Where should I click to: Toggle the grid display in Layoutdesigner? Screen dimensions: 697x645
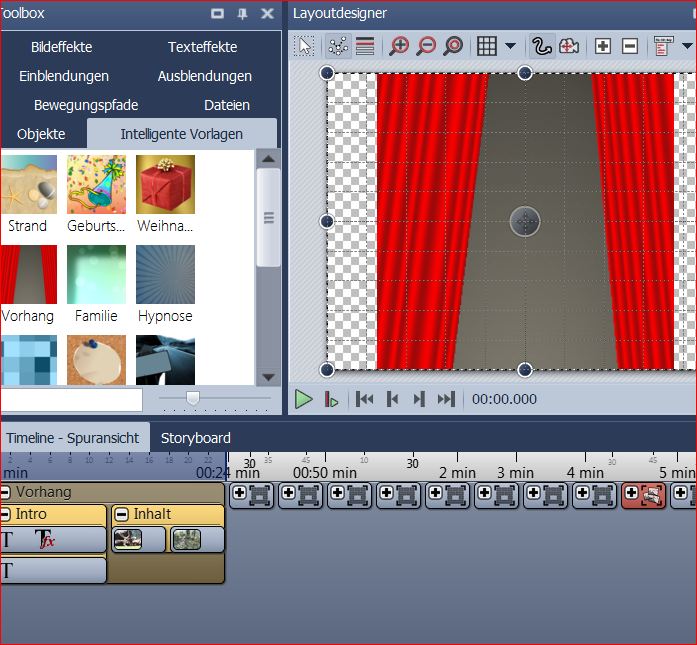pyautogui.click(x=487, y=46)
